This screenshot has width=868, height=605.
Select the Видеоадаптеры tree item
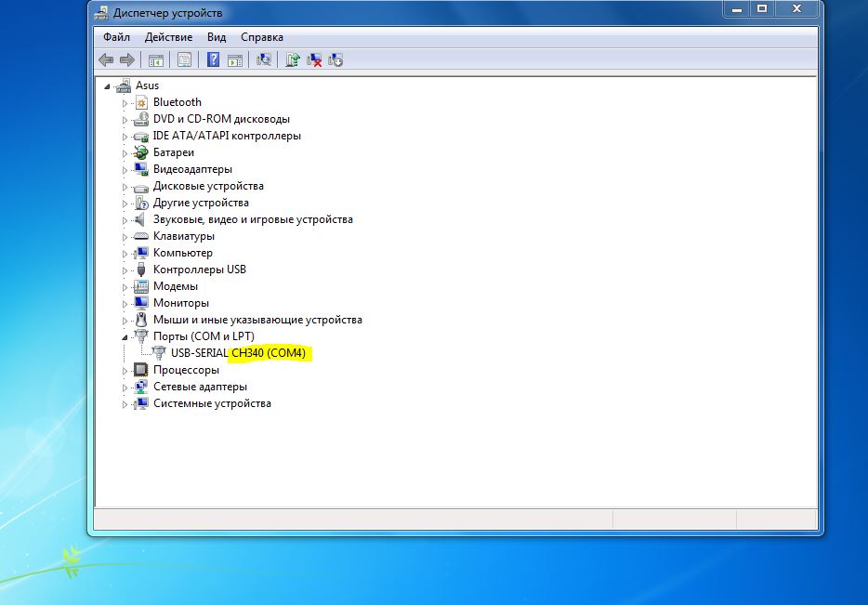192,169
